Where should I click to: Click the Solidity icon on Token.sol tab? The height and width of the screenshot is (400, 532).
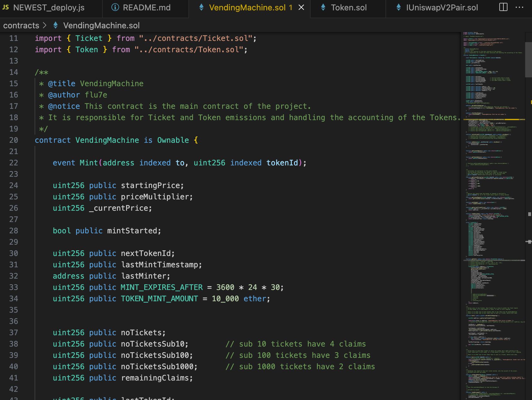pyautogui.click(x=323, y=7)
